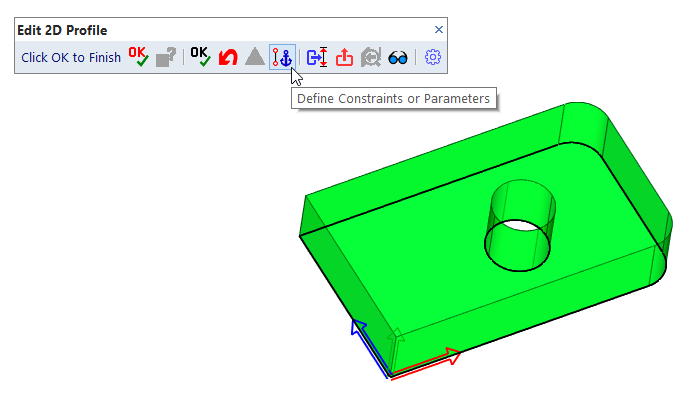Click the black glasses view icon
The height and width of the screenshot is (399, 689).
click(398, 58)
